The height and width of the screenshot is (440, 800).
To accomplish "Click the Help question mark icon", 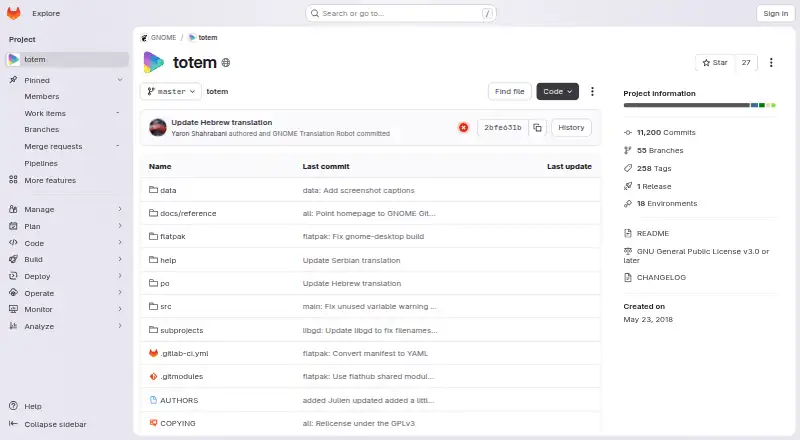I will (13, 406).
